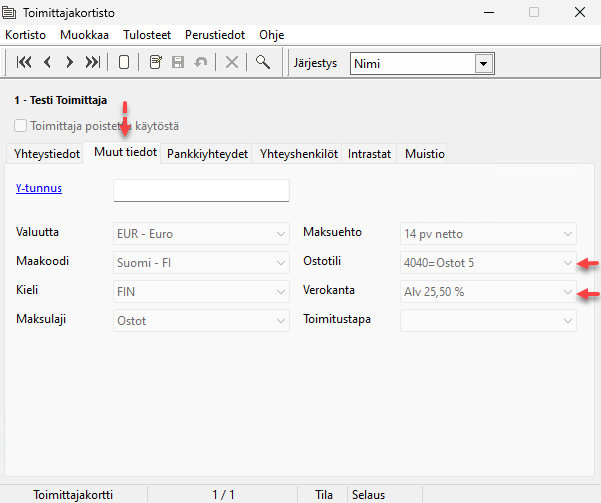Expand the Valuutta EUR - Euro dropdown

pos(201,234)
